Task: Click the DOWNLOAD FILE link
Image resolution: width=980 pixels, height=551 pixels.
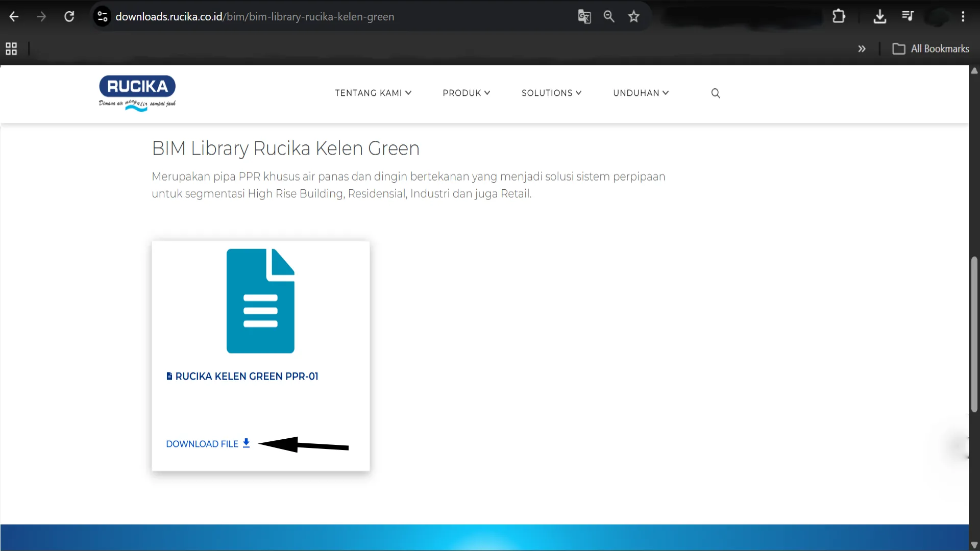Action: 208,444
